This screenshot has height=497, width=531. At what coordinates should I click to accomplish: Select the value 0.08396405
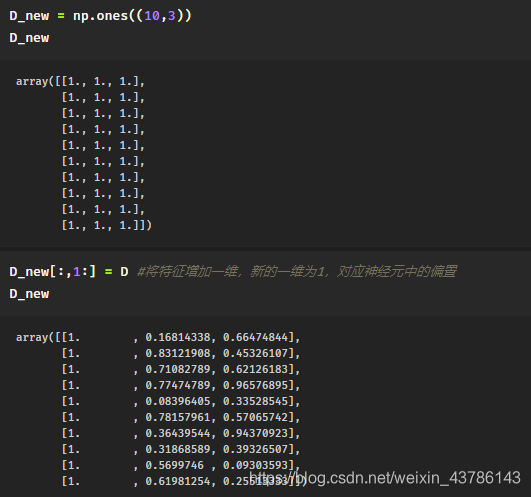pyautogui.click(x=178, y=402)
